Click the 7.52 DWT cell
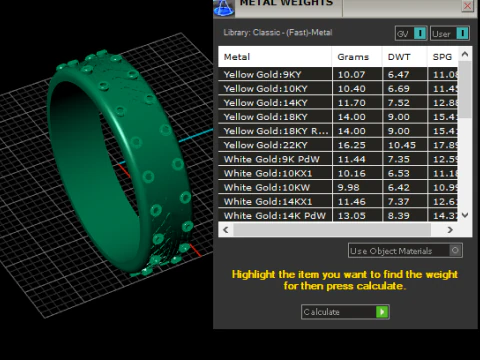 [x=405, y=103]
